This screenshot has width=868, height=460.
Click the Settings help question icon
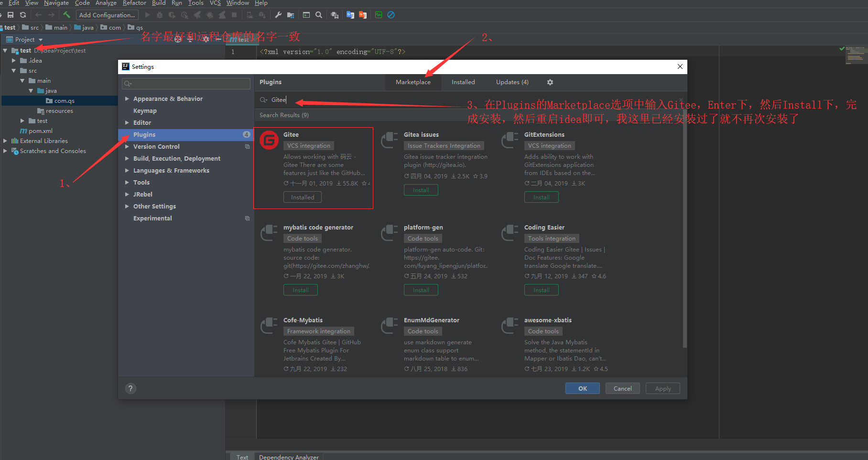pos(130,388)
